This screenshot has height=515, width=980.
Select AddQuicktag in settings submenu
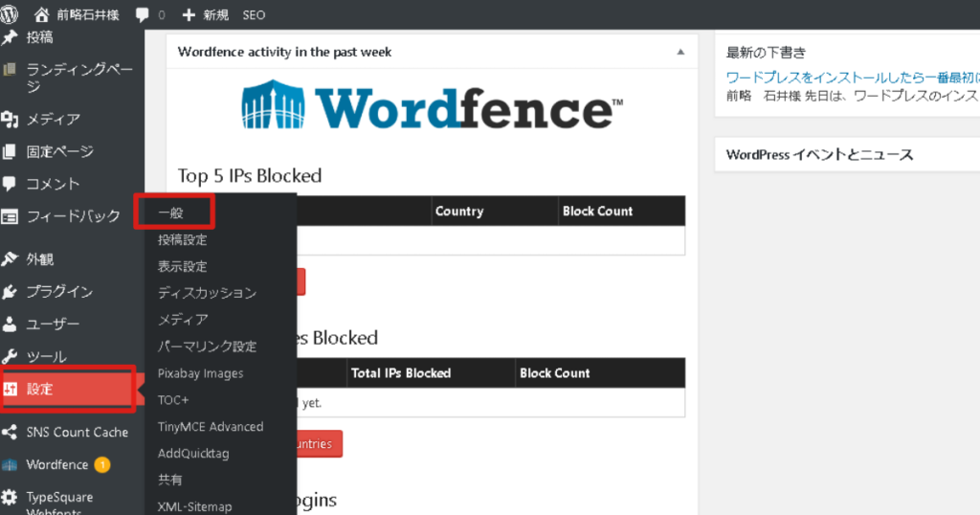[193, 454]
